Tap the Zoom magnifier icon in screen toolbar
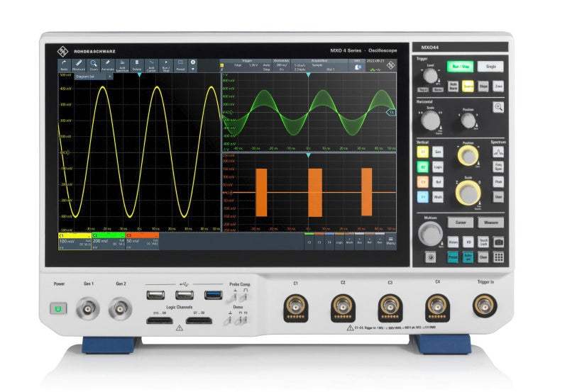The image size is (577, 392). [x=93, y=65]
